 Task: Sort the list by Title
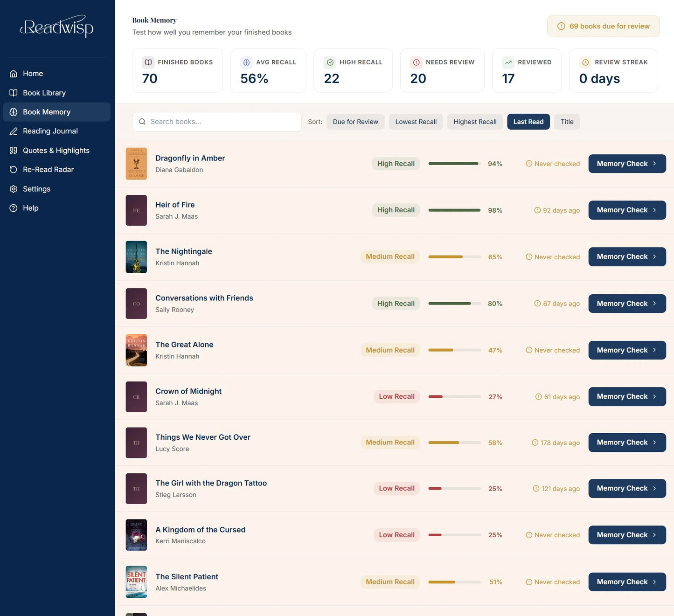pos(567,122)
